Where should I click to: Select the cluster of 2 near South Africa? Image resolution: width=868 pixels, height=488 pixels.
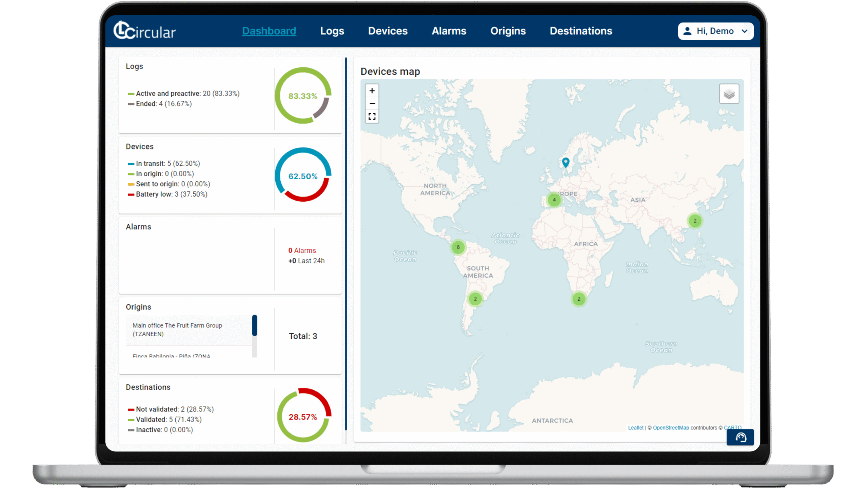[579, 299]
